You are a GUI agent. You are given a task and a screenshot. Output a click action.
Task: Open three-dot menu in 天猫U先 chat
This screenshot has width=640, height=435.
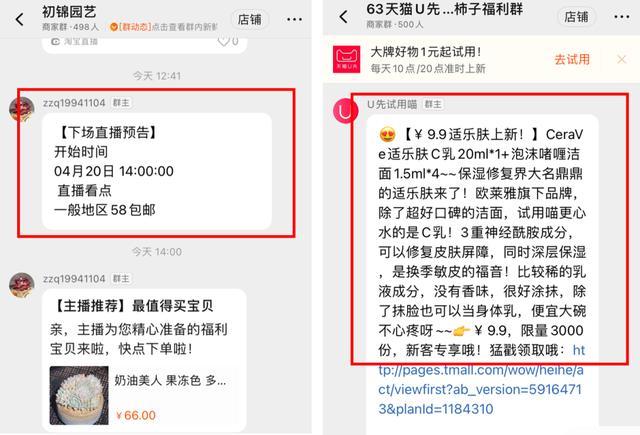(622, 17)
